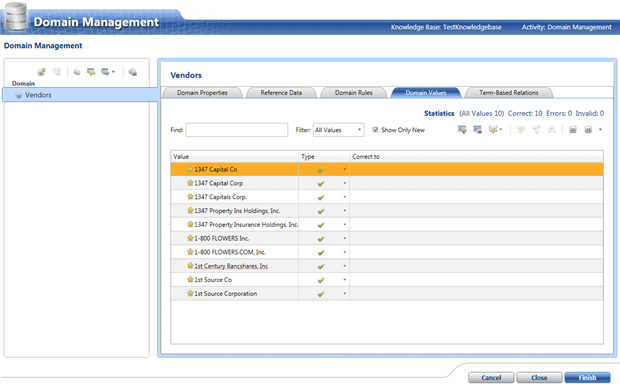620x386 pixels.
Task: Open the Type dropdown for 1st Source Co
Action: pyautogui.click(x=344, y=280)
